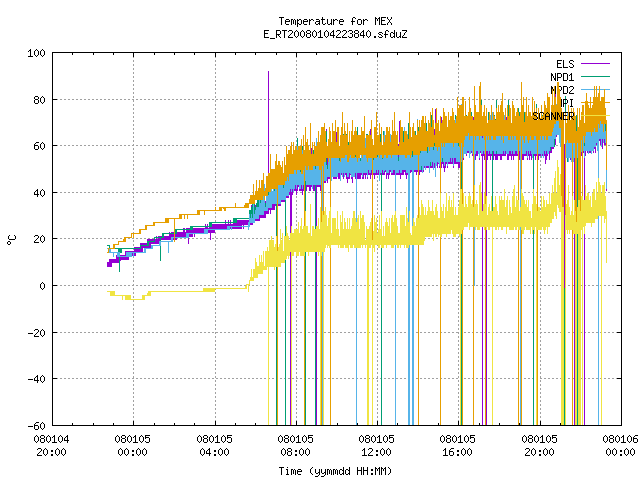This screenshot has height=480, width=640.
Task: Click the green NPD1 legend line sample
Action: point(595,76)
